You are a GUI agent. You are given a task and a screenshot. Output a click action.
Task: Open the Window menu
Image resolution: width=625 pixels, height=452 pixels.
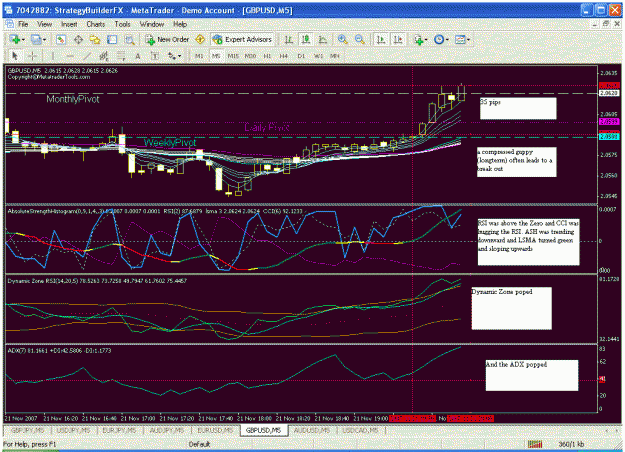[x=152, y=24]
